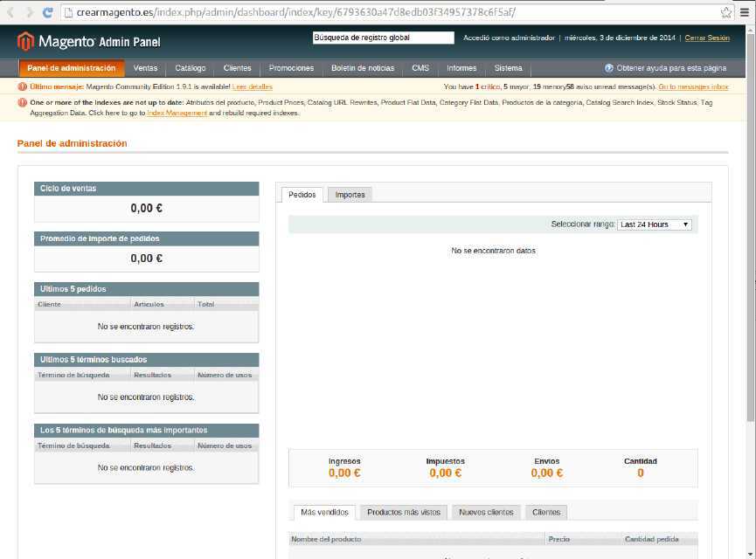The width and height of the screenshot is (756, 559).
Task: Open the Productos más vistos tab
Action: pos(403,512)
